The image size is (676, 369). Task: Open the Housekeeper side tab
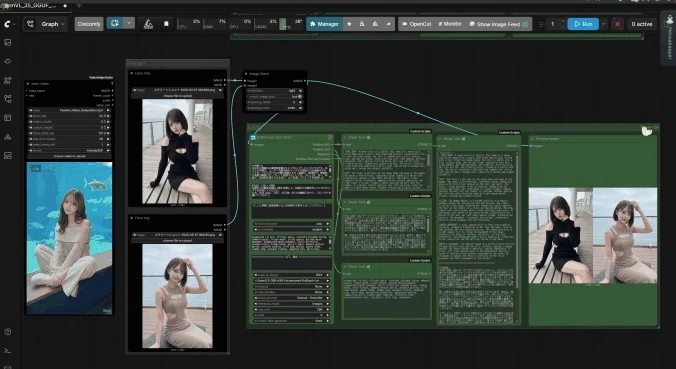(x=669, y=39)
